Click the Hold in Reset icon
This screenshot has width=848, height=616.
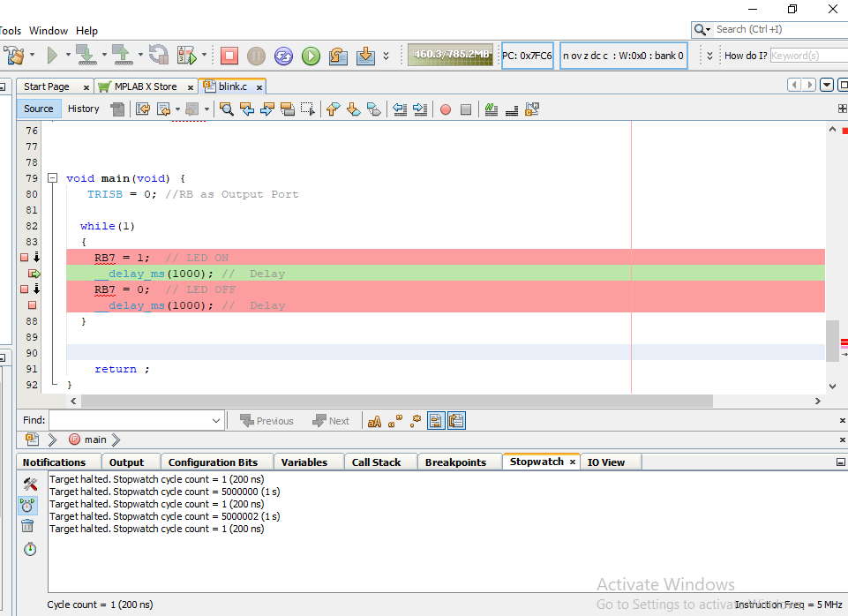(x=159, y=55)
